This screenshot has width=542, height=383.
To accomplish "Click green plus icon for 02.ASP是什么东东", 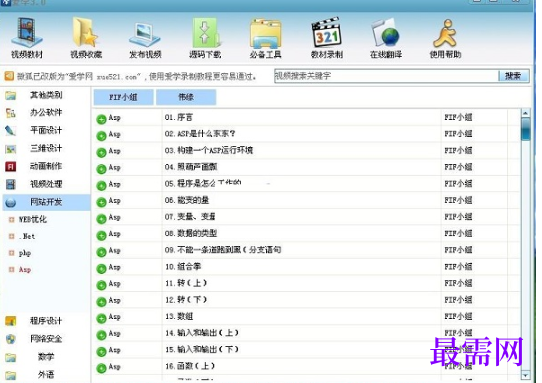I will point(101,136).
